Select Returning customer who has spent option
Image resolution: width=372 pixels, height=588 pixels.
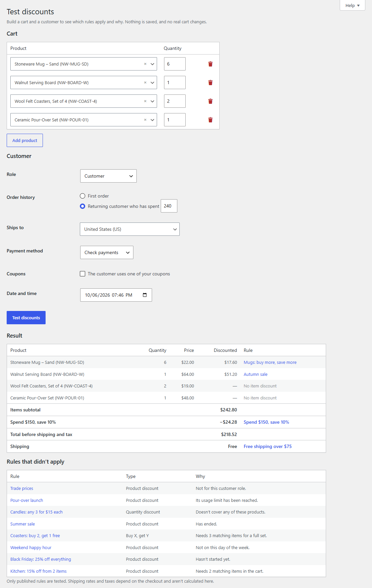(x=83, y=206)
